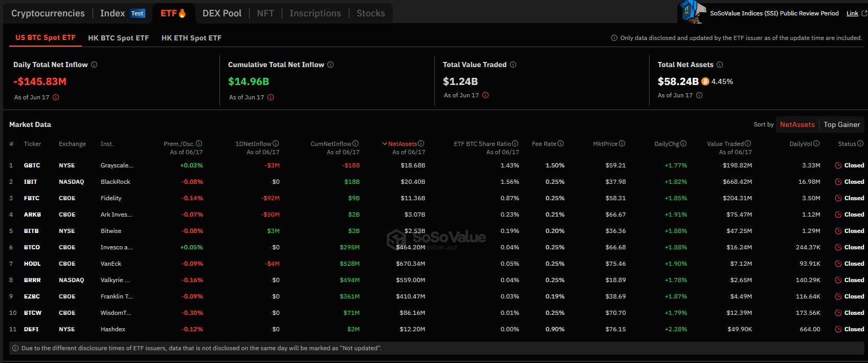Open the FBTC ticker row

[32, 198]
